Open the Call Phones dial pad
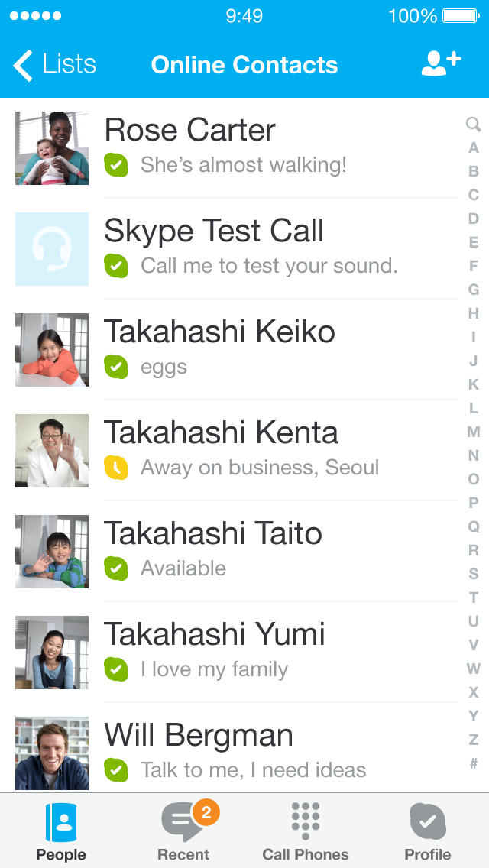The height and width of the screenshot is (868, 489). point(306,831)
